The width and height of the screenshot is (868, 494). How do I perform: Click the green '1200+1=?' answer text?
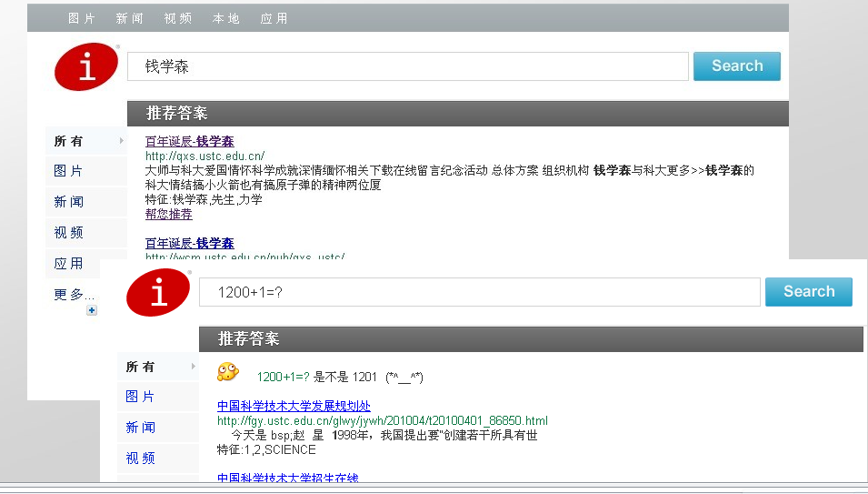click(283, 378)
